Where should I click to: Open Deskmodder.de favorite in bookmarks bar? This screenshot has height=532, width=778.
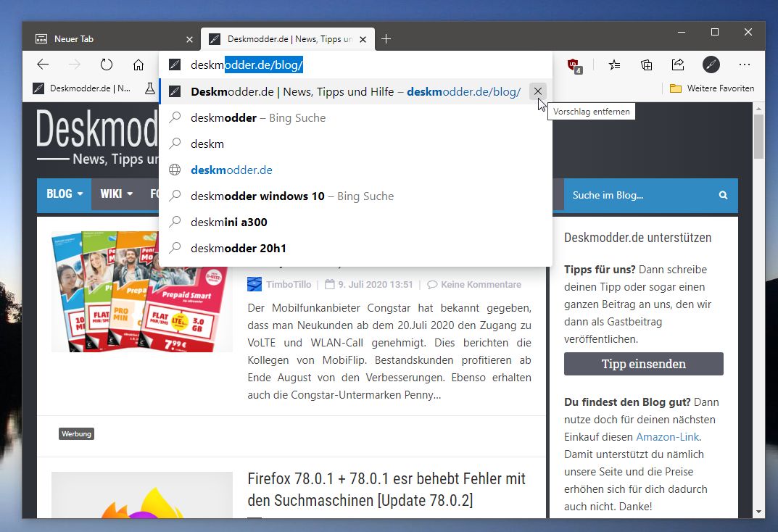(x=82, y=88)
